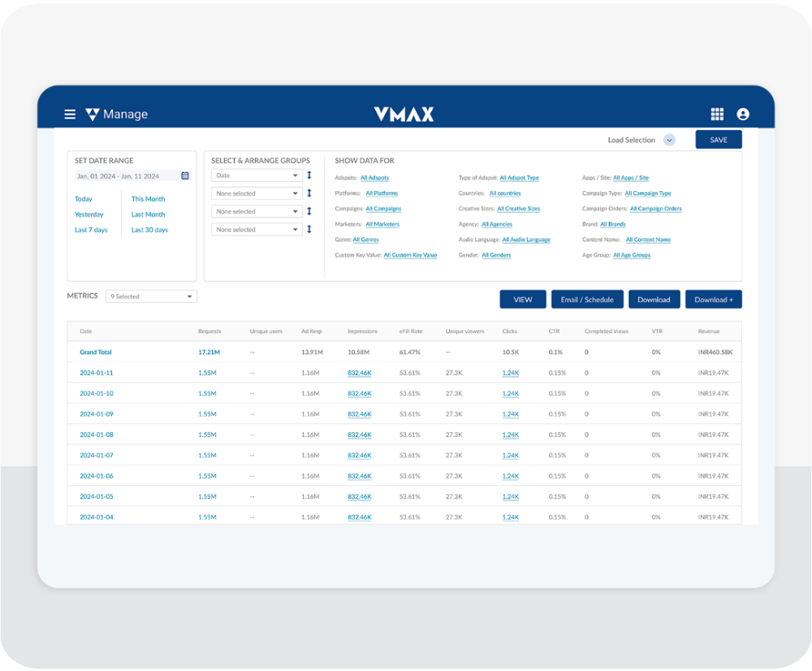Image resolution: width=812 pixels, height=671 pixels.
Task: Open impressions 832.46K in 2024-01-10 row
Action: tap(360, 394)
